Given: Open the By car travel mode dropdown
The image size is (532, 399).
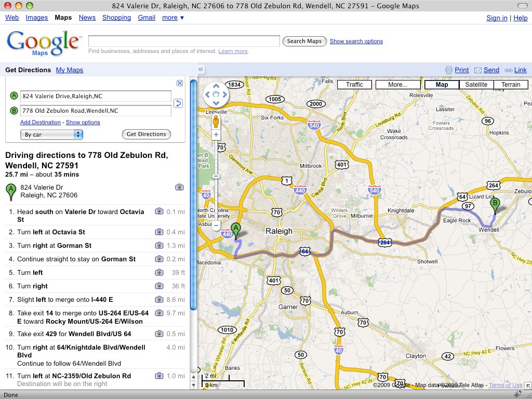Looking at the screenshot, I should 51,135.
